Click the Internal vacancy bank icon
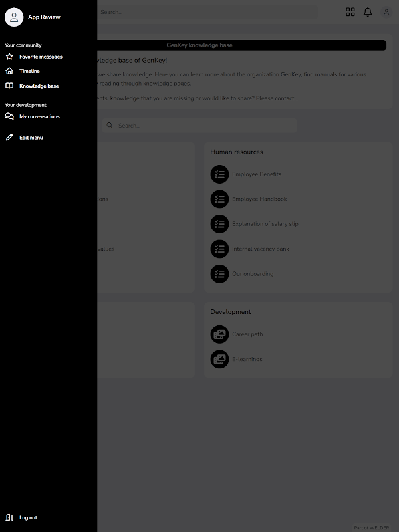This screenshot has width=399, height=532. pos(220,249)
